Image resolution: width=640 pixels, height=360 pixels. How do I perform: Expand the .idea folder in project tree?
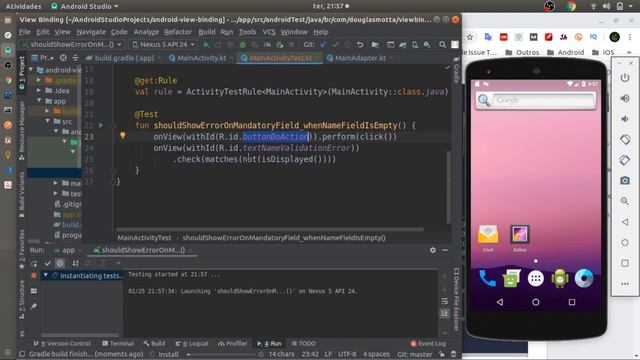(39, 90)
